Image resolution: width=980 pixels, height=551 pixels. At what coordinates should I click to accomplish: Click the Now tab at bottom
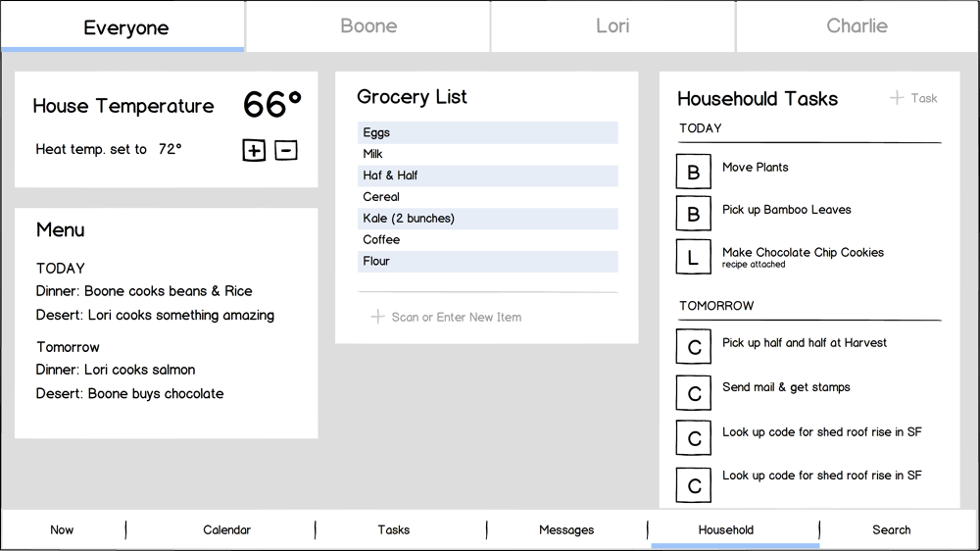pos(62,529)
